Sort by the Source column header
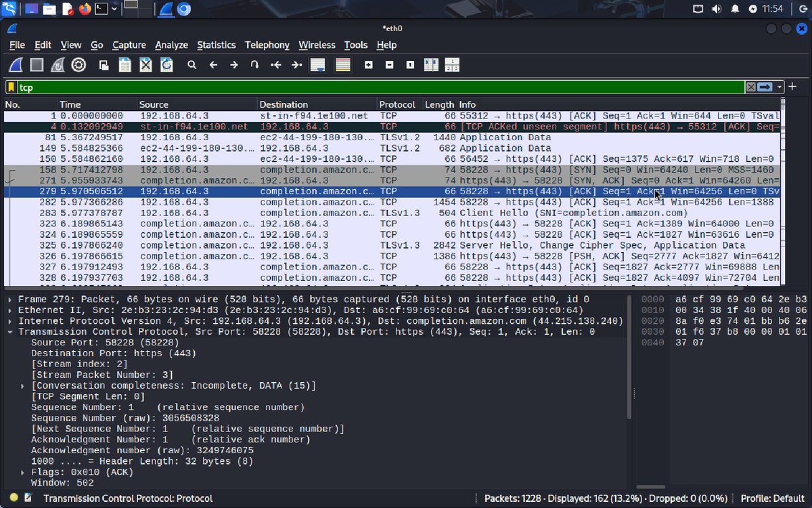Viewport: 812px width, 508px height. pyautogui.click(x=197, y=104)
